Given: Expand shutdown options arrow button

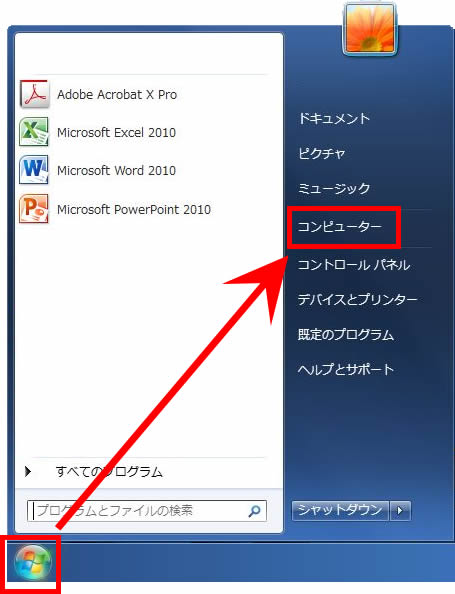Looking at the screenshot, I should [400, 511].
